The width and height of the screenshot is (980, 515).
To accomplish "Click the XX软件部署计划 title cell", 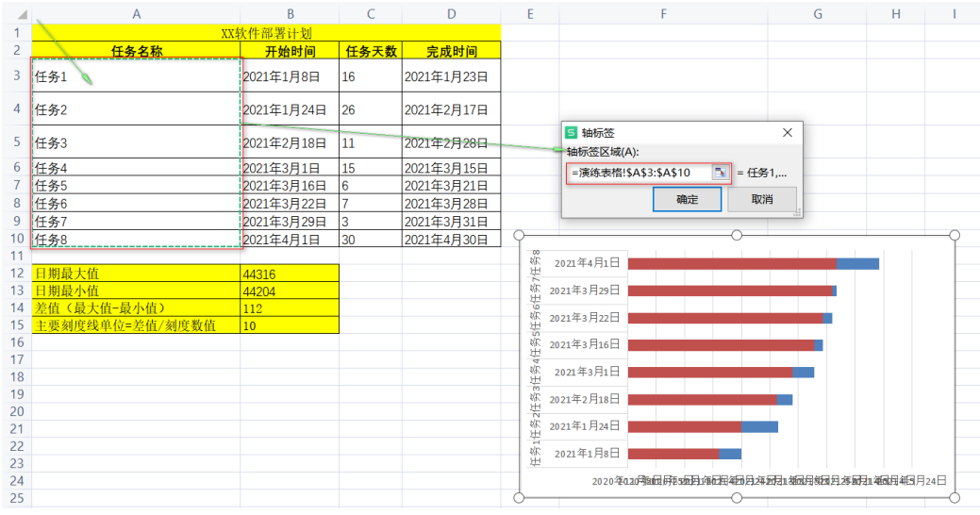I will [x=266, y=32].
